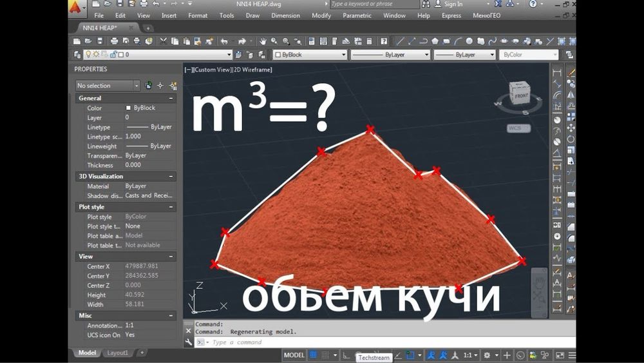644x363 pixels.
Task: Click the layer 0 color square swatch
Action: 121,54
